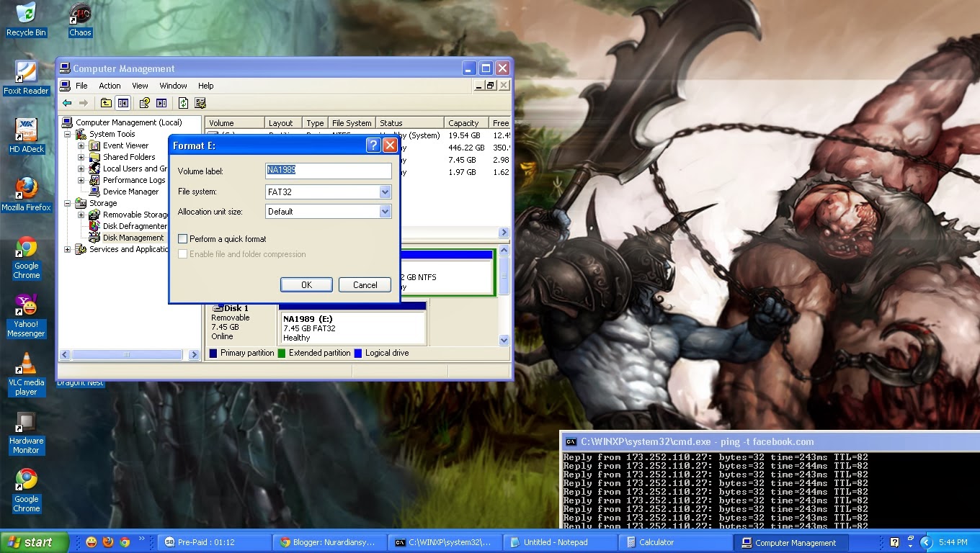This screenshot has width=980, height=553.
Task: Open HD ADeck desktop icon
Action: [x=26, y=136]
